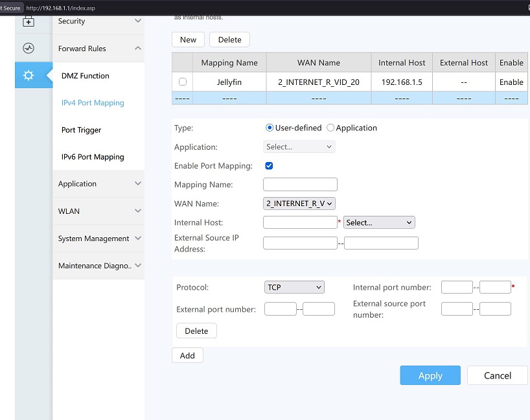
Task: Open the Port Trigger page
Action: pyautogui.click(x=81, y=130)
